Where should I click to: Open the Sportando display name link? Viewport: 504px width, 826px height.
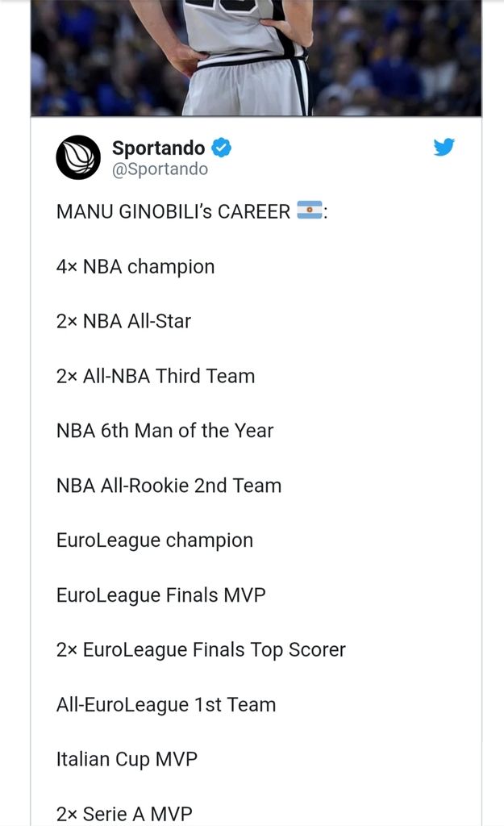158,148
